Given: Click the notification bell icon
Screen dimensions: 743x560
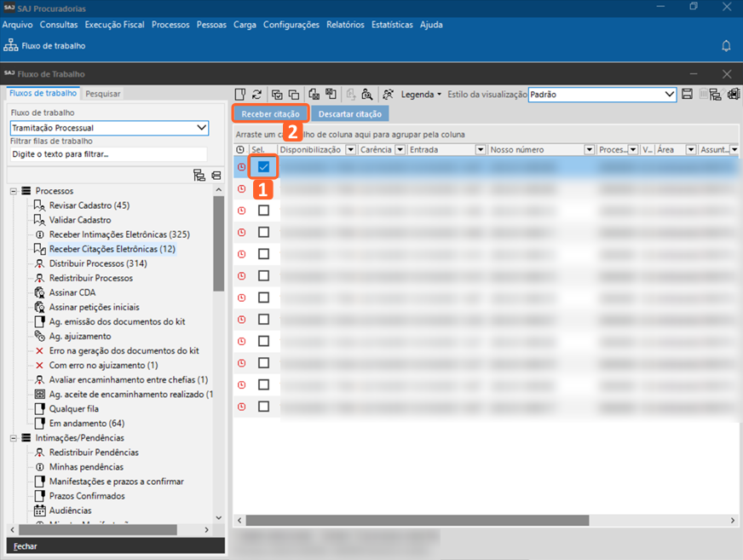Looking at the screenshot, I should click(726, 45).
